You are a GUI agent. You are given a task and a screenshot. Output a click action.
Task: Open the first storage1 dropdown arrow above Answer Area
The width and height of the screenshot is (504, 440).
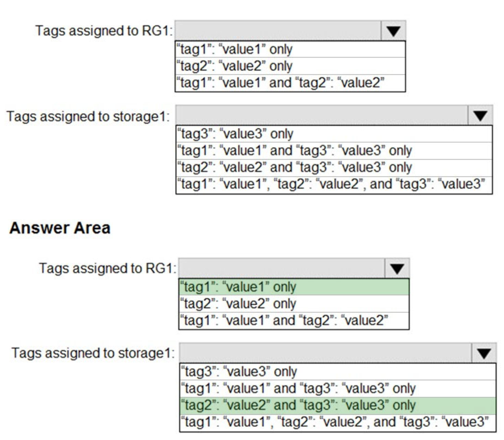point(480,115)
